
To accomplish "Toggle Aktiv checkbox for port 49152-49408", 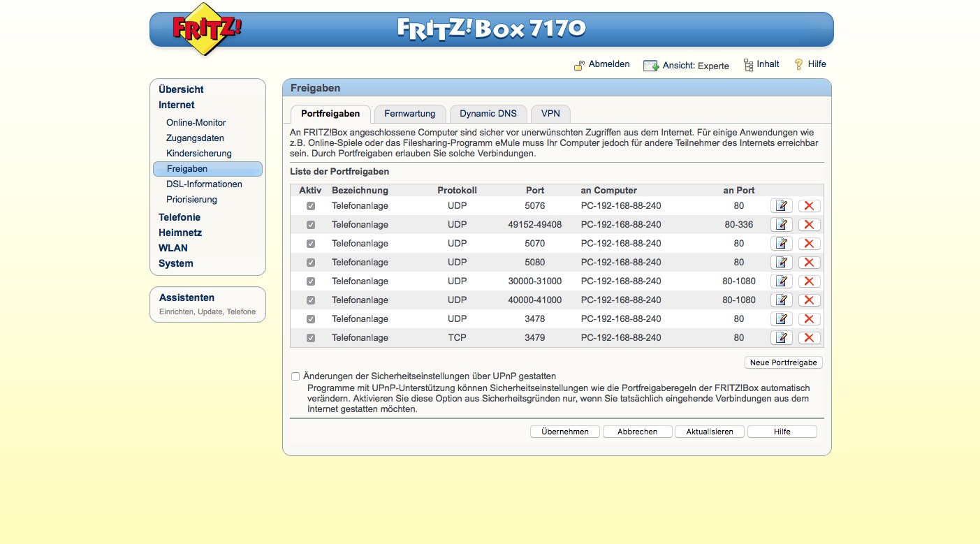I will pos(311,225).
